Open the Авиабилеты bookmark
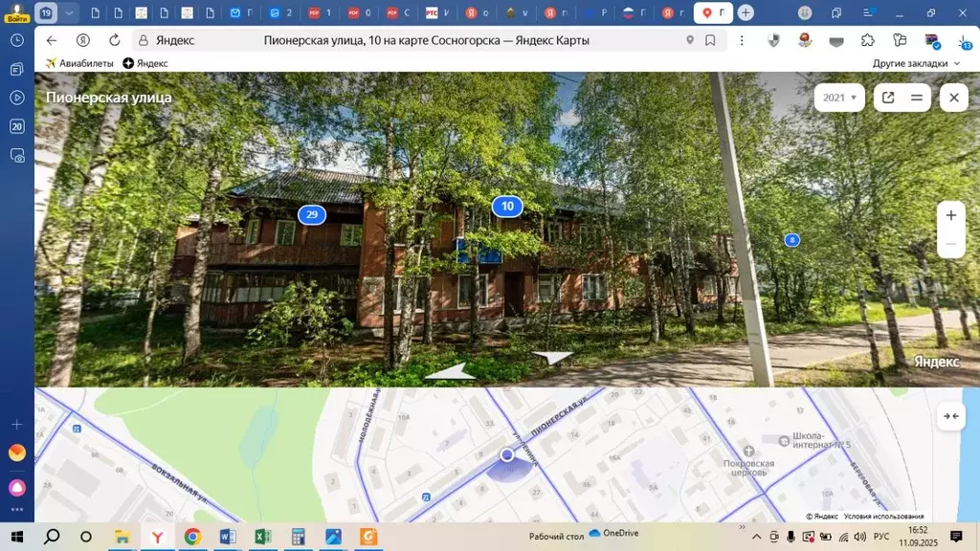The height and width of the screenshot is (551, 980). (x=79, y=63)
